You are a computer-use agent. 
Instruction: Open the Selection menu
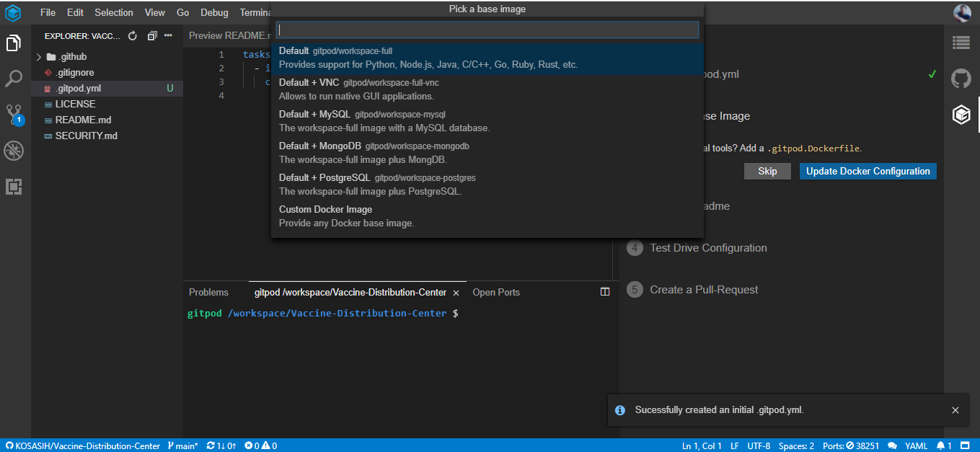pyautogui.click(x=114, y=12)
